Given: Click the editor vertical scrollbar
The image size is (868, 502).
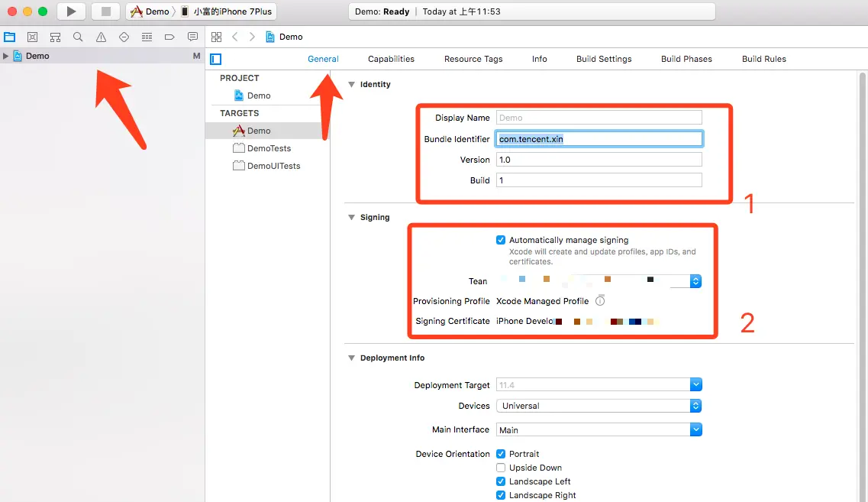Looking at the screenshot, I should point(863,287).
